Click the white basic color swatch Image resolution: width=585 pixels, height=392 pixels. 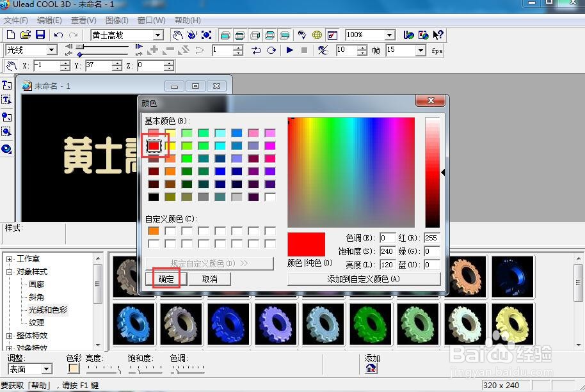coord(270,196)
